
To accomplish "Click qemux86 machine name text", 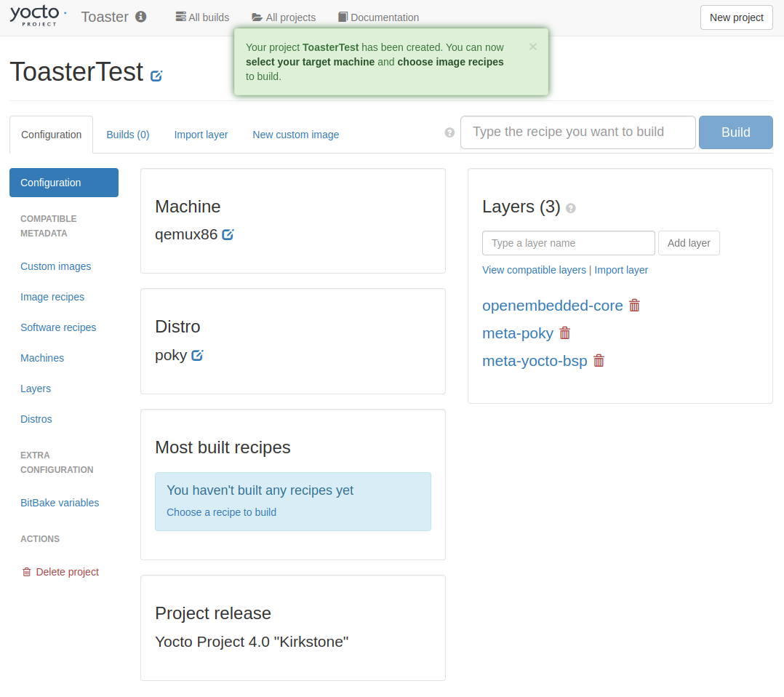I will [x=186, y=234].
